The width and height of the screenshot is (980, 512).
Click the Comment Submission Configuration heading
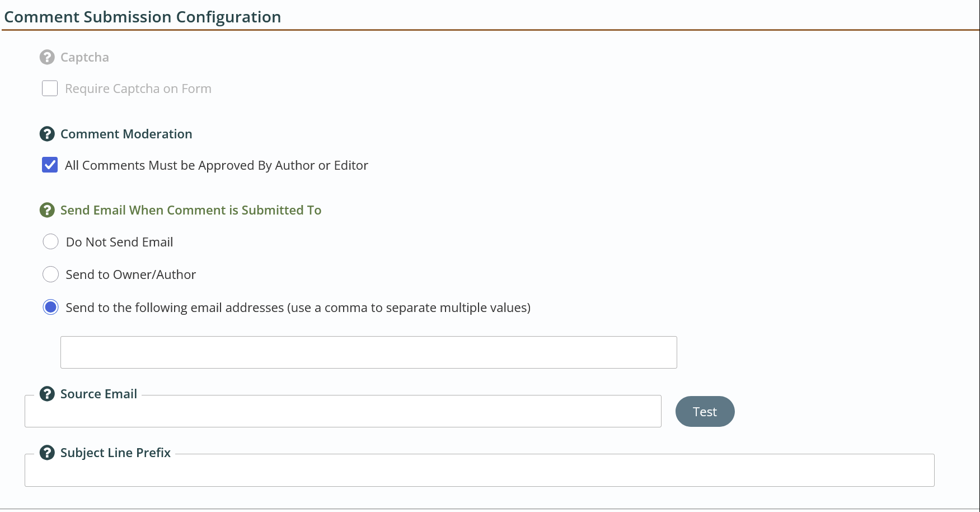143,17
